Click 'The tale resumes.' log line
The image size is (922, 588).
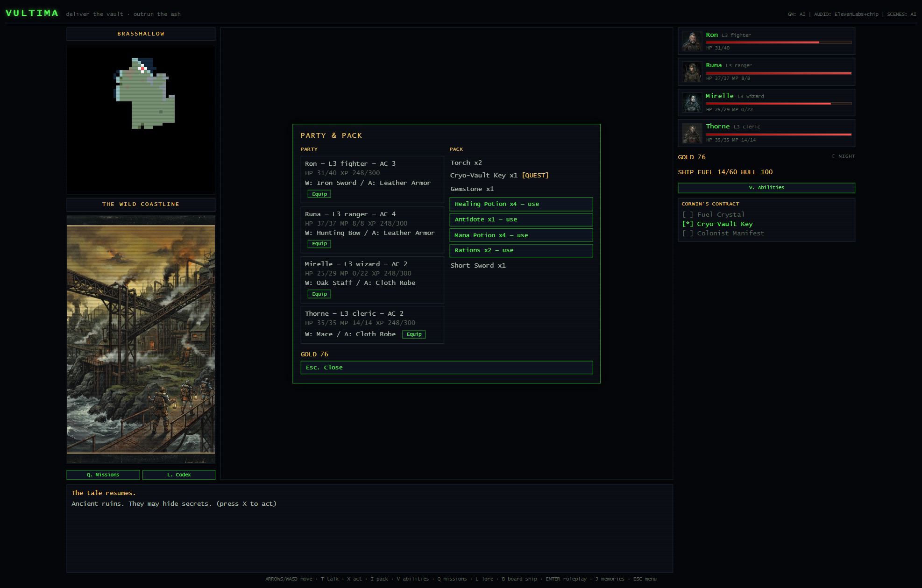point(104,493)
